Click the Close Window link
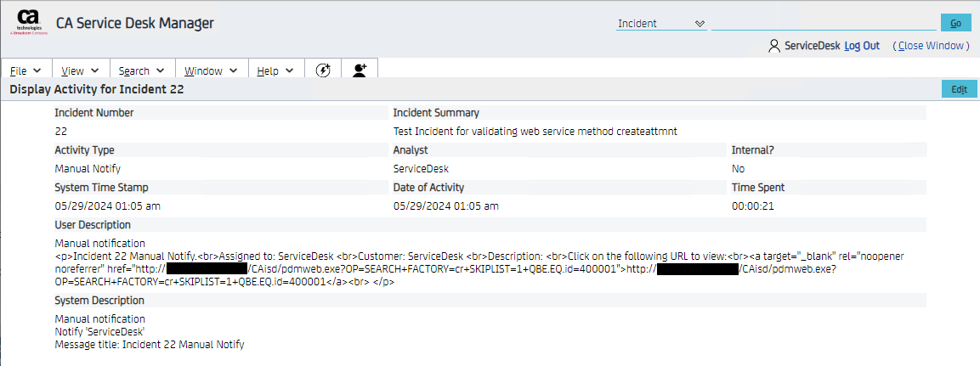This screenshot has height=366, width=980. (932, 46)
